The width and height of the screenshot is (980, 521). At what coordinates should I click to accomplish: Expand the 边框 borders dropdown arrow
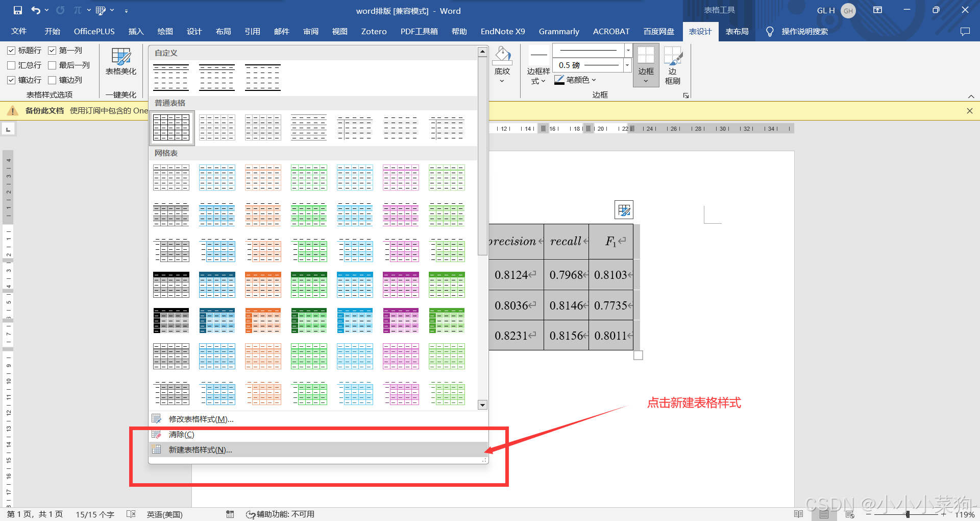(646, 81)
